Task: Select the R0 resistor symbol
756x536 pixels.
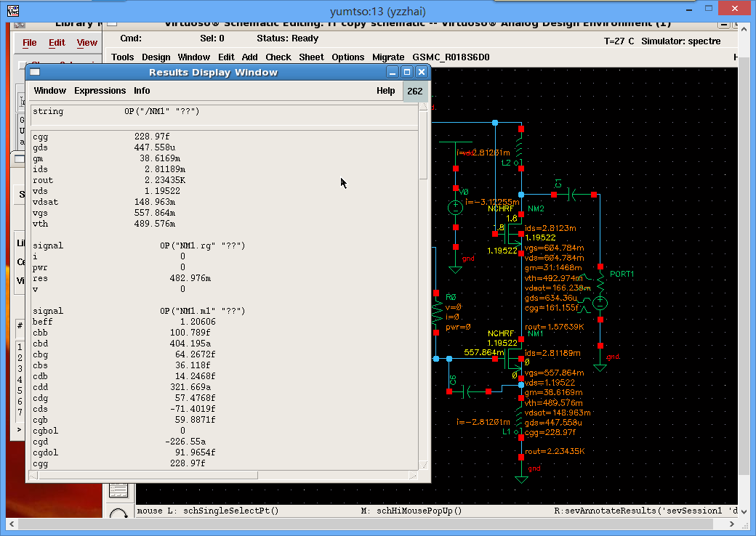Action: coord(436,312)
